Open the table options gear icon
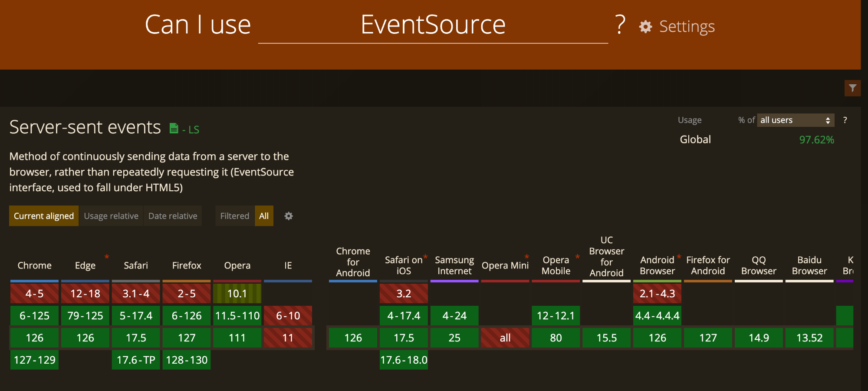 (x=289, y=216)
